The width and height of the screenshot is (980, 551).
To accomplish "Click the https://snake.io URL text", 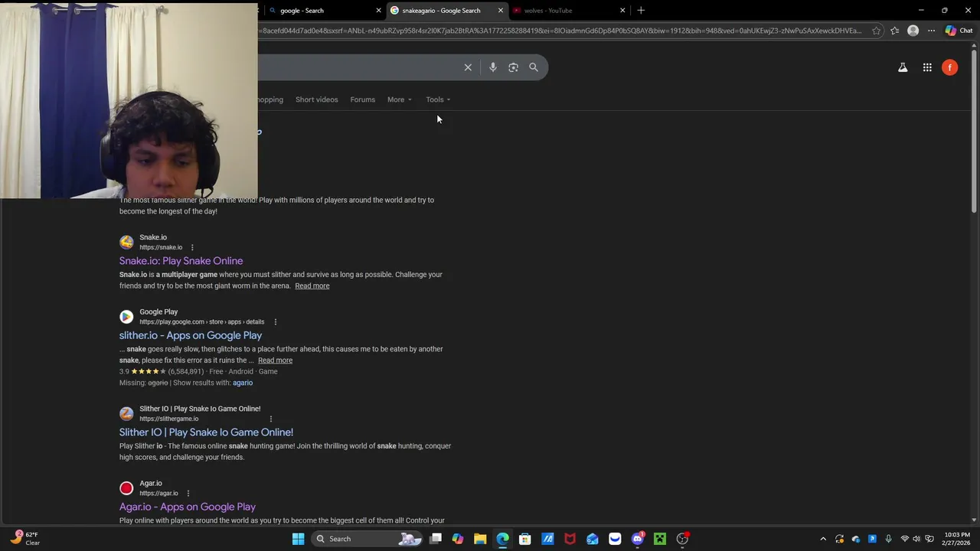I will point(161,247).
